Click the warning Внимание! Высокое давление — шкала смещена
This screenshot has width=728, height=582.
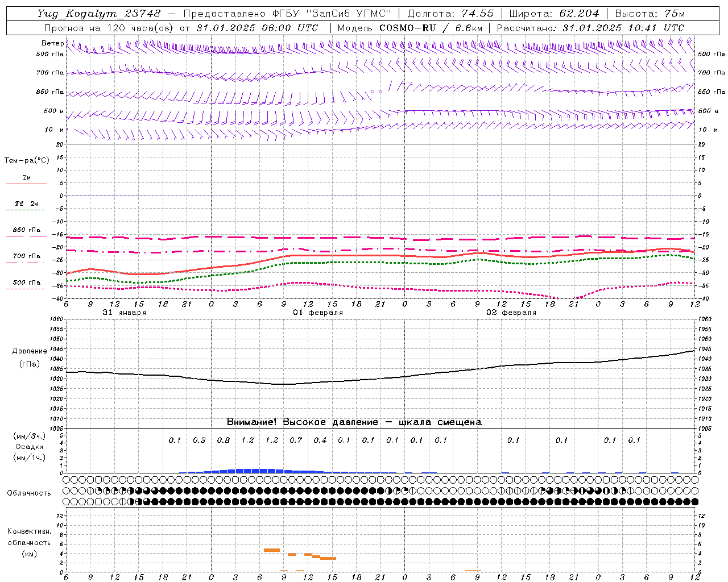354,422
